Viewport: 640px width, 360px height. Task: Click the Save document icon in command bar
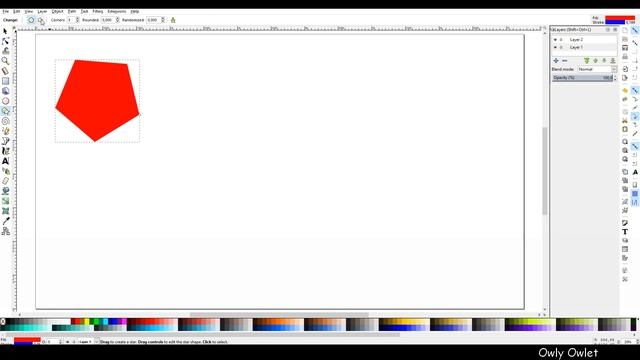[x=625, y=48]
